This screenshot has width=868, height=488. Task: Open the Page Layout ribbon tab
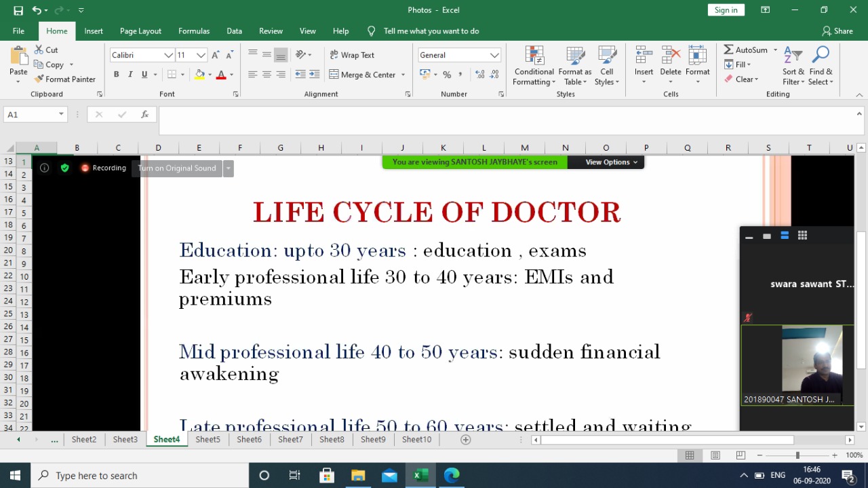coord(140,31)
